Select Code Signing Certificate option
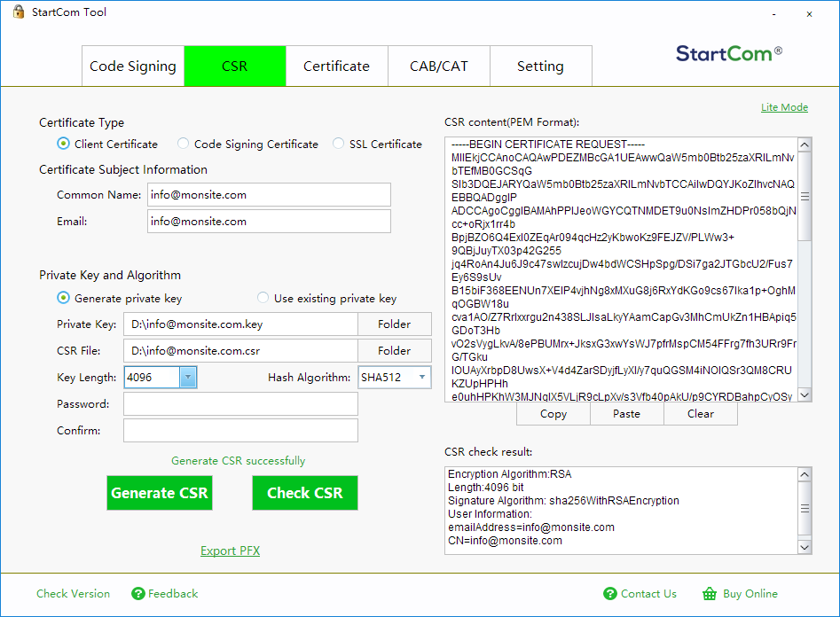Viewport: 840px width, 617px height. [x=184, y=143]
